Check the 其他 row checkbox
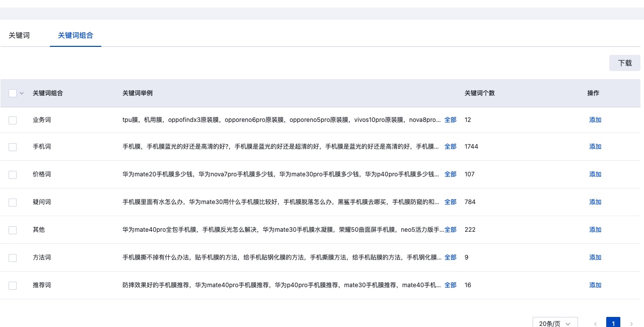The image size is (644, 327). click(13, 230)
